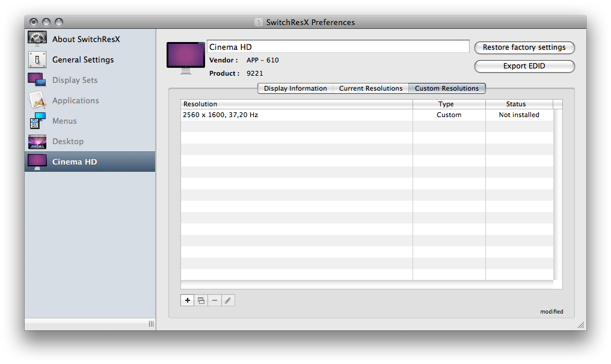This screenshot has height=364, width=611.
Task: Click the Custom type cell
Action: [449, 115]
